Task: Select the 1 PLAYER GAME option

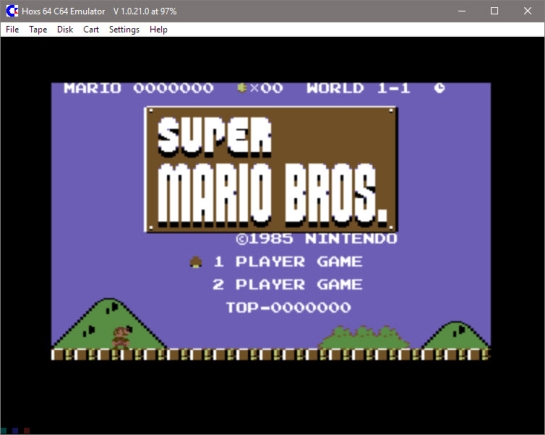Action: 288,262
